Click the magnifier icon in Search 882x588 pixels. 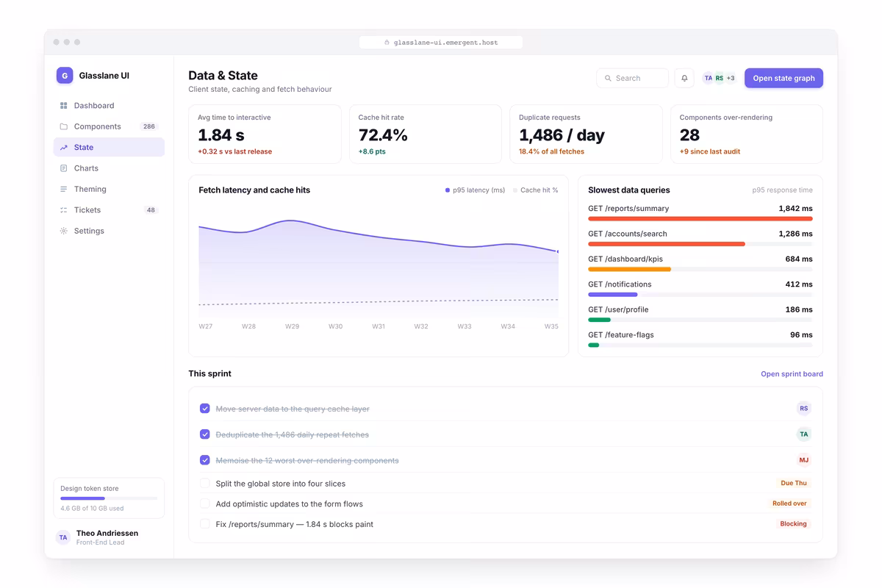pyautogui.click(x=608, y=78)
